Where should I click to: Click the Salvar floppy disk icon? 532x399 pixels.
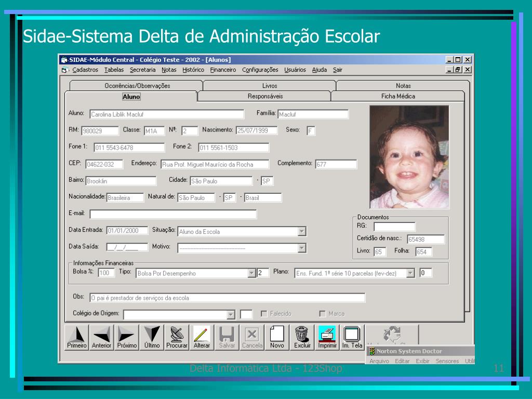[x=227, y=337]
